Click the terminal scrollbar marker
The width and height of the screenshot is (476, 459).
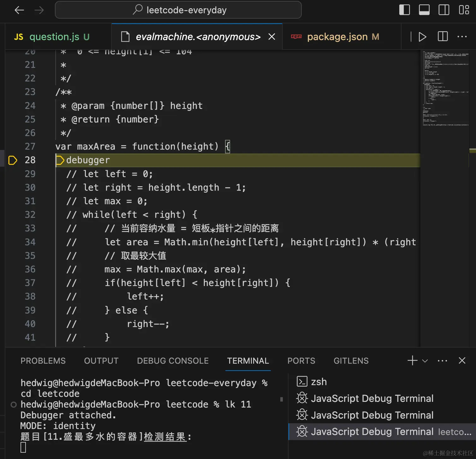click(x=282, y=399)
